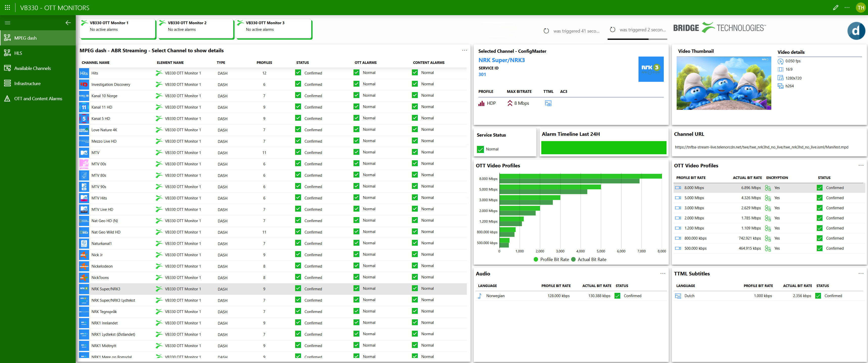Click OTT alarm checkbox for NRK Tegnspråk
This screenshot has width=868, height=363.
click(356, 311)
